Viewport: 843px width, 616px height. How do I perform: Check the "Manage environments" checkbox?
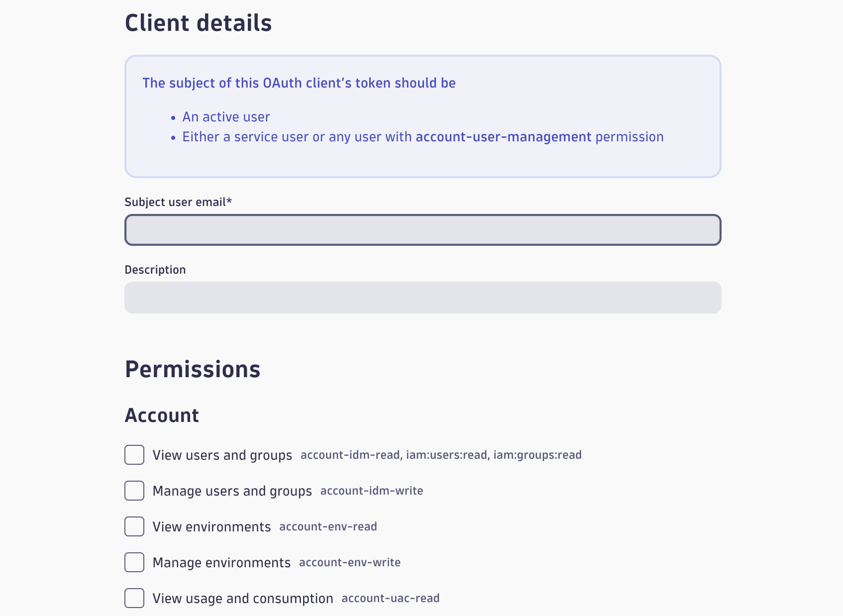[133, 562]
